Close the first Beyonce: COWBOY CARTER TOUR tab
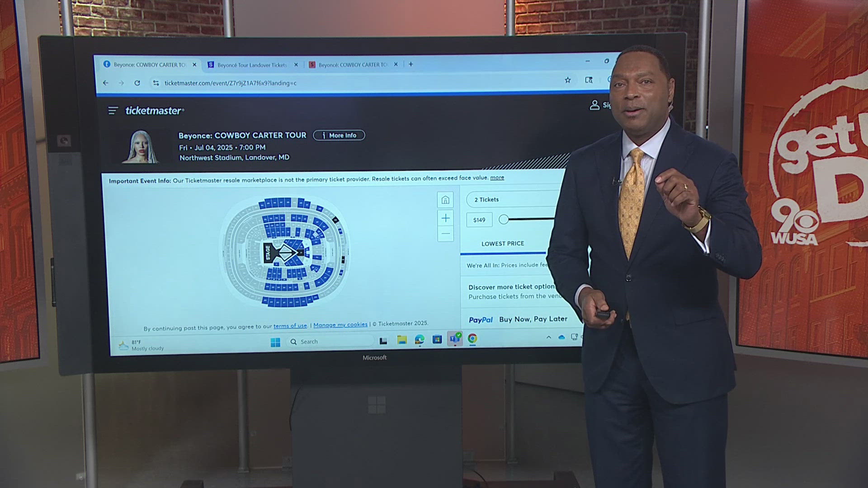Screen dimensions: 868x488 tap(194, 65)
